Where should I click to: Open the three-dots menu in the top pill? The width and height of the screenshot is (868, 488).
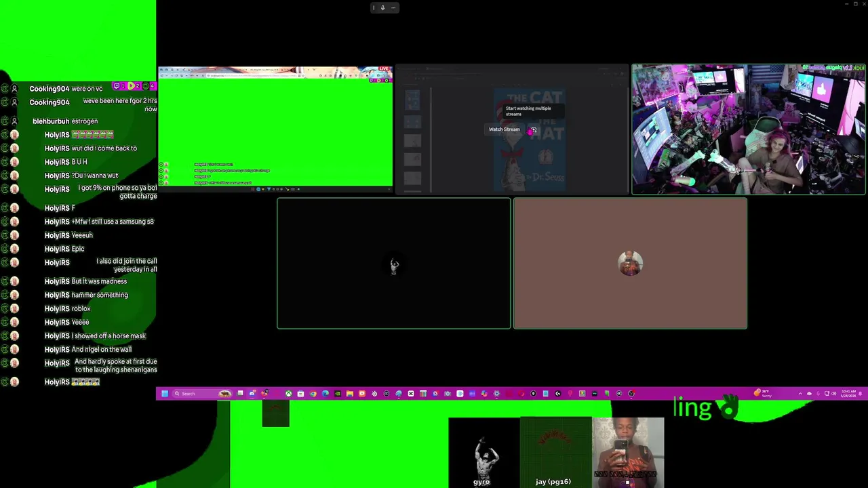coord(393,7)
